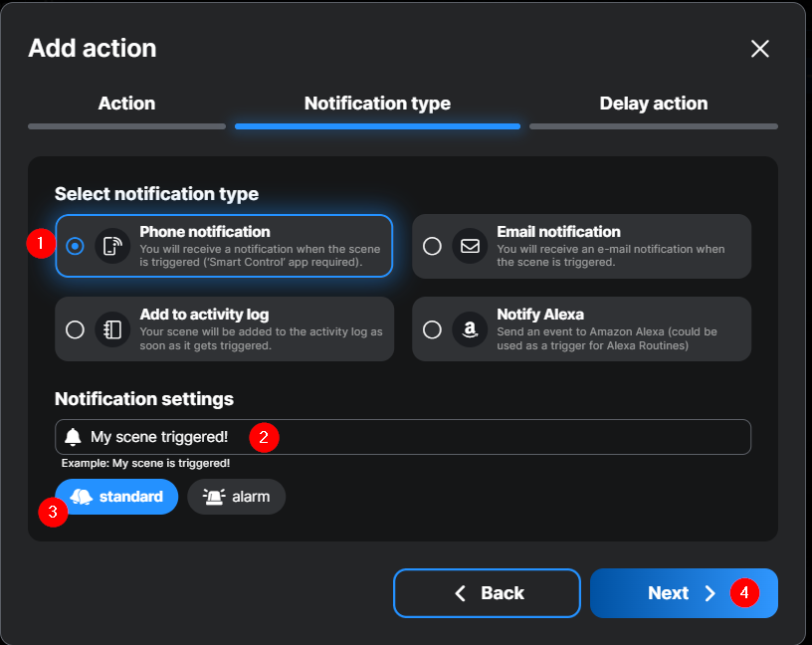The image size is (812, 645).
Task: Click the email envelope icon
Action: point(470,246)
